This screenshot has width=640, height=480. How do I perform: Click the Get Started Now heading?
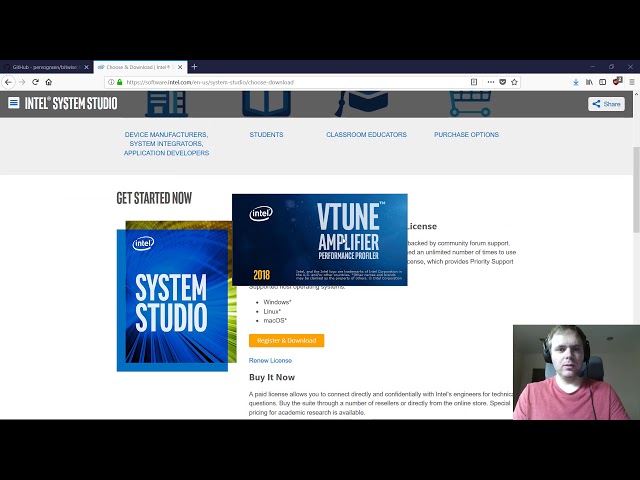point(154,198)
